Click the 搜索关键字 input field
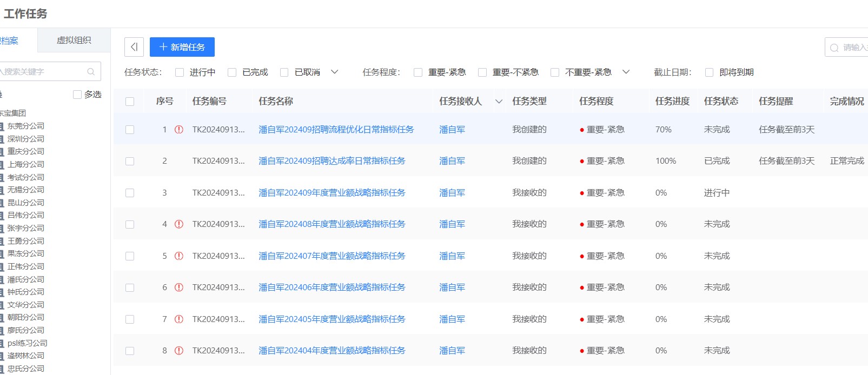 (43, 71)
